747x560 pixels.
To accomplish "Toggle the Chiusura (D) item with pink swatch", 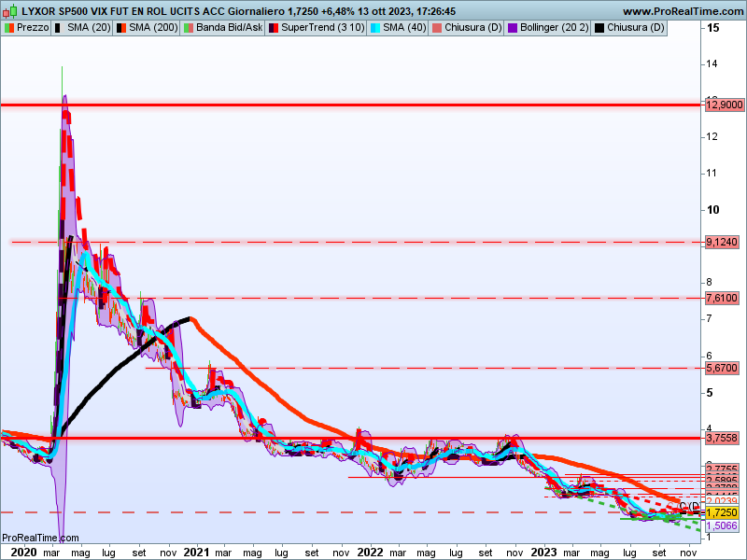I will [467, 28].
